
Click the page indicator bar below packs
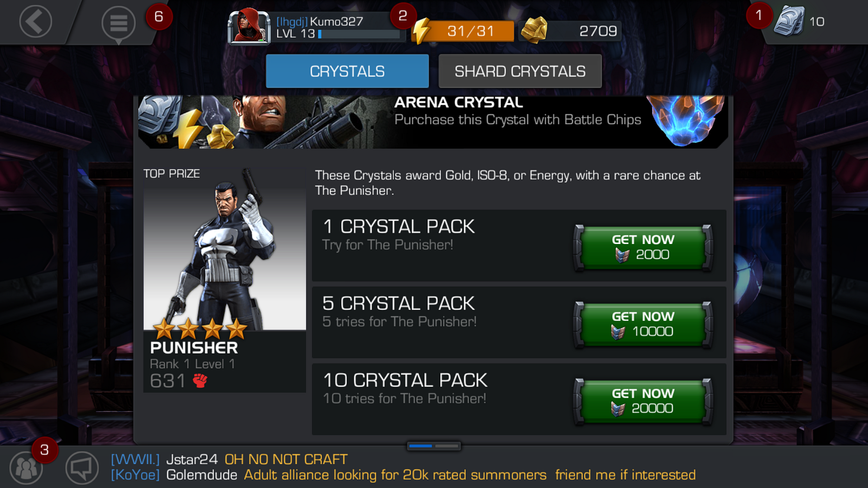[x=433, y=446]
